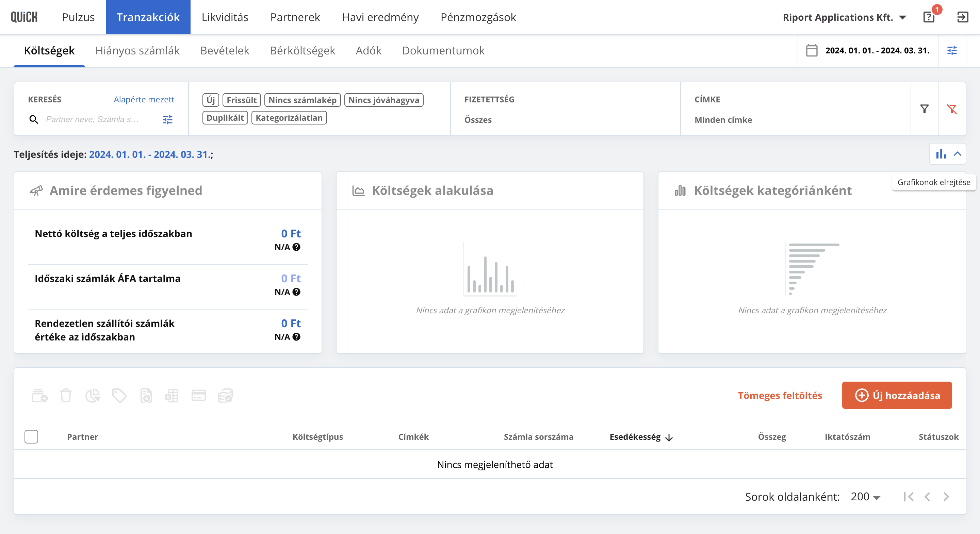The image size is (980, 534).
Task: Click the add-to-group stack icon in toolbar
Action: coord(39,396)
